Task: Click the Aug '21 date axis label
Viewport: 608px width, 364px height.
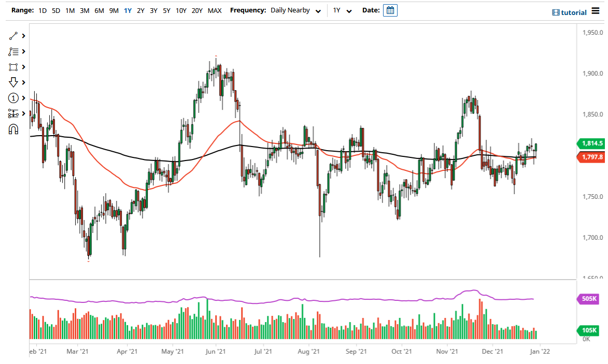Action: tap(308, 352)
